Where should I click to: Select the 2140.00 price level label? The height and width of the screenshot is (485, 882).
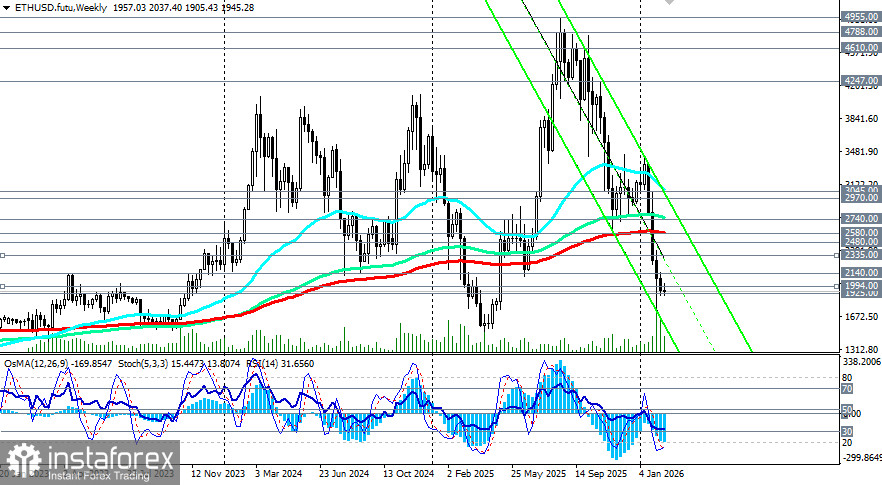click(x=861, y=273)
